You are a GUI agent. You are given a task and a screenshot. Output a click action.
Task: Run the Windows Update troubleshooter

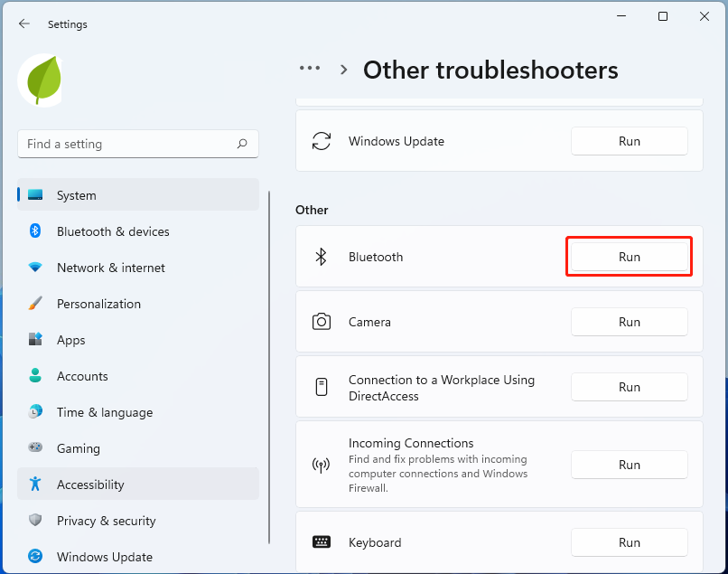click(x=630, y=141)
